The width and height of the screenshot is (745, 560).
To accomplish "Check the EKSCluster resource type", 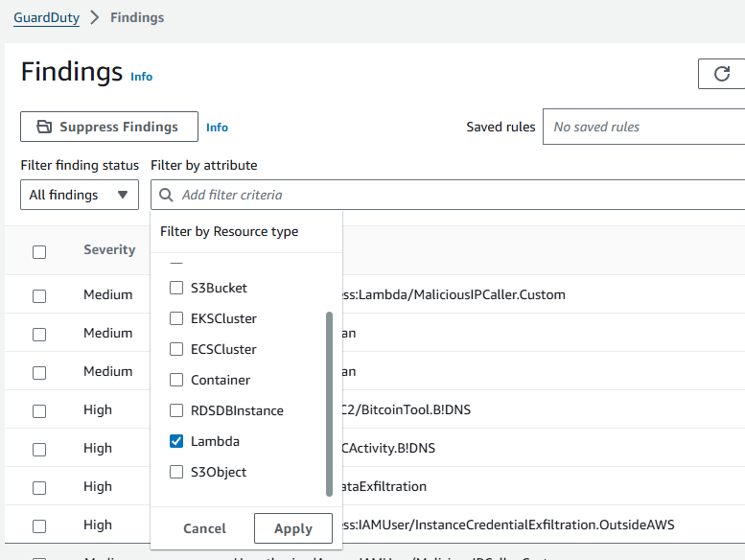I will tap(176, 318).
